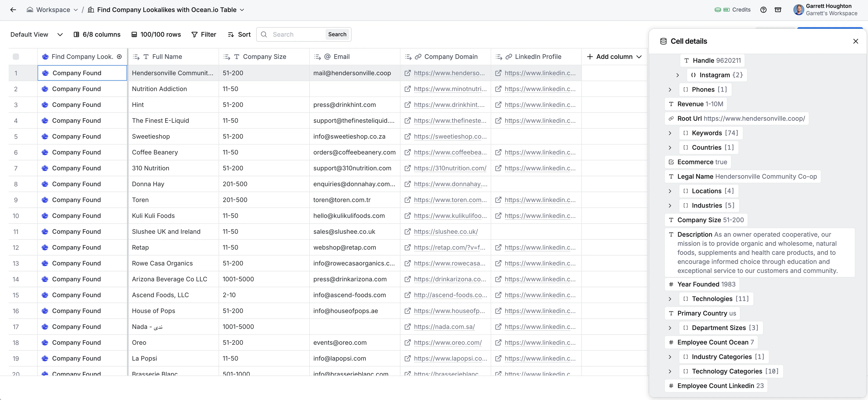Open the 310nutrition.com domain link
868x400 pixels.
tap(450, 168)
